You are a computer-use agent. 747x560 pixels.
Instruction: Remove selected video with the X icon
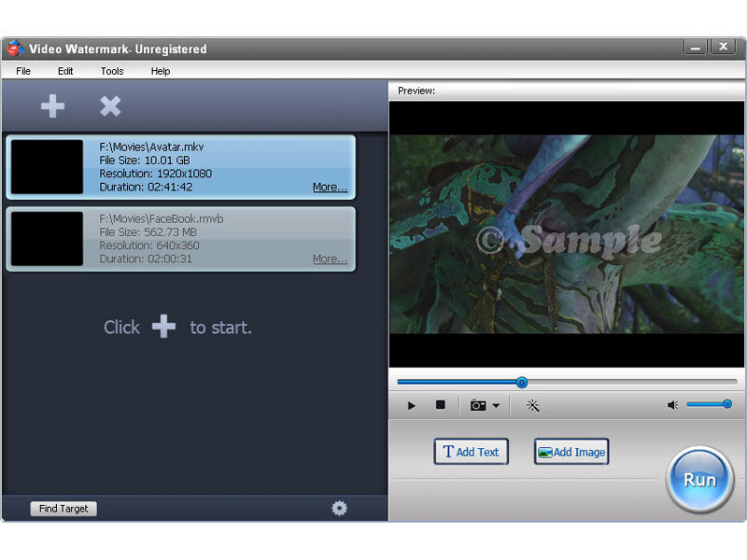pos(110,105)
